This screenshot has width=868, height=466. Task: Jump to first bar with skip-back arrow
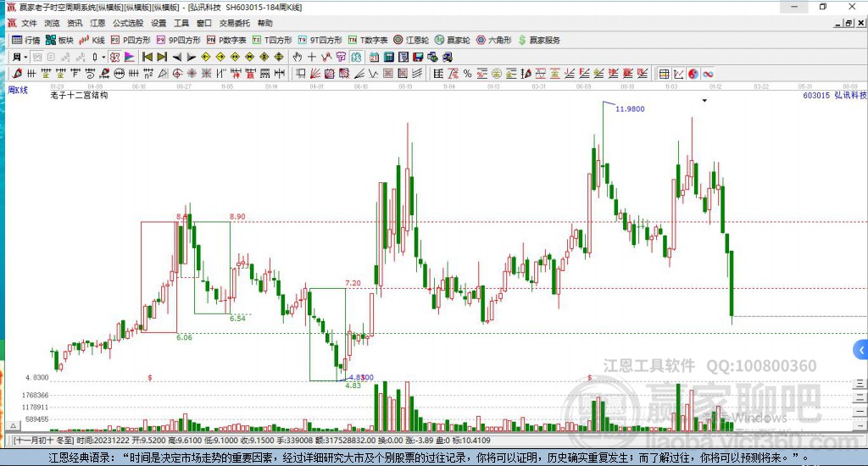147,57
